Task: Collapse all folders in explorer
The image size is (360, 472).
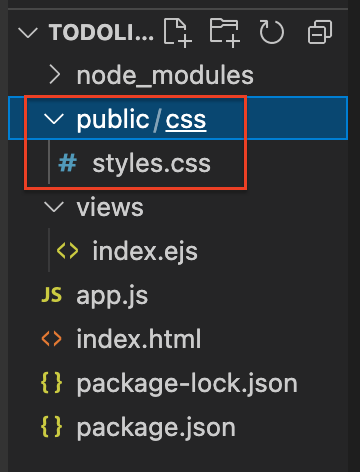Action: click(320, 32)
